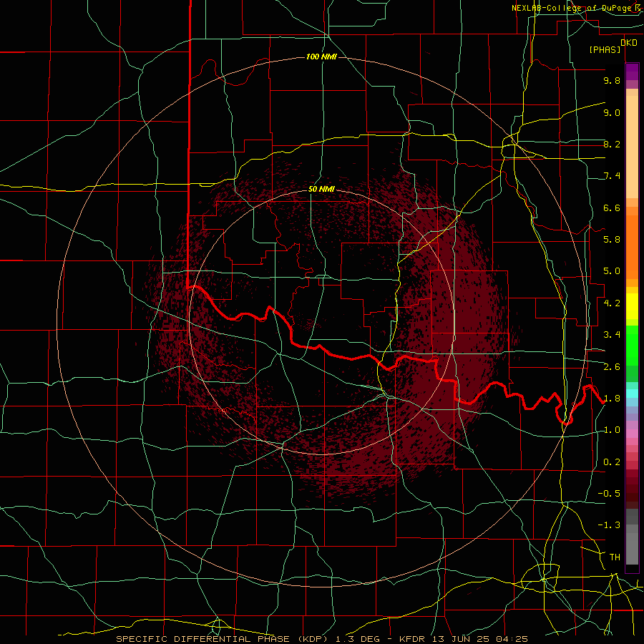This screenshot has width=644, height=644.
Task: Click the 5.0 value on the color scale
Action: pyautogui.click(x=612, y=271)
